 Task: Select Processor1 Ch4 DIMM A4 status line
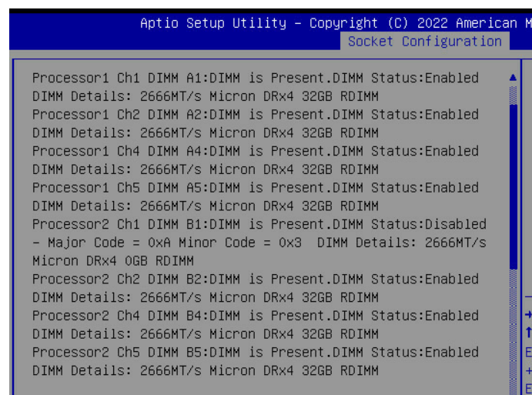click(255, 151)
